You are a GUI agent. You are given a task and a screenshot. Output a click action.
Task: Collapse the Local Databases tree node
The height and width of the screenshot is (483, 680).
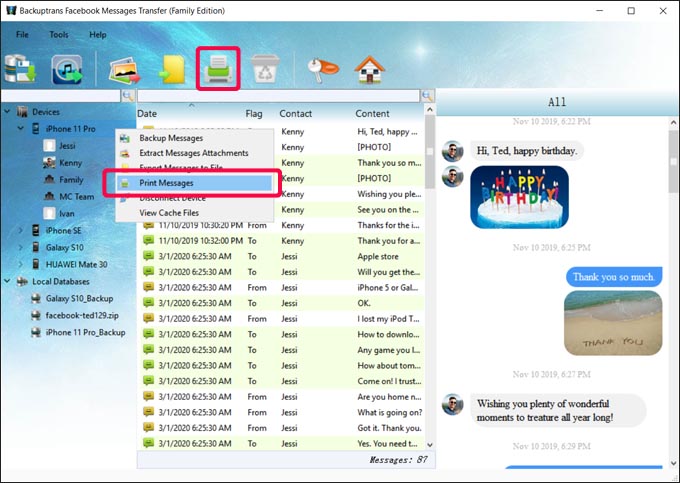8,282
